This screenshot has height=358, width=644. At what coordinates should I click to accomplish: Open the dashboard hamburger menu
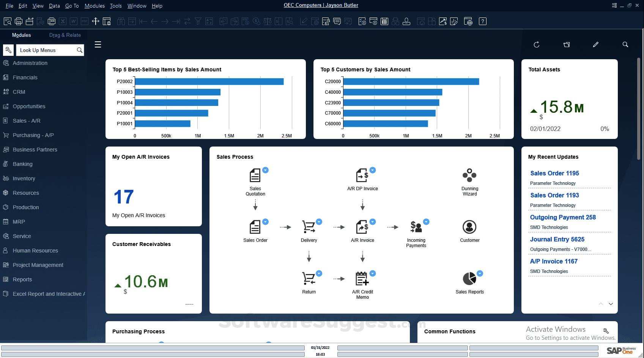[x=98, y=44]
